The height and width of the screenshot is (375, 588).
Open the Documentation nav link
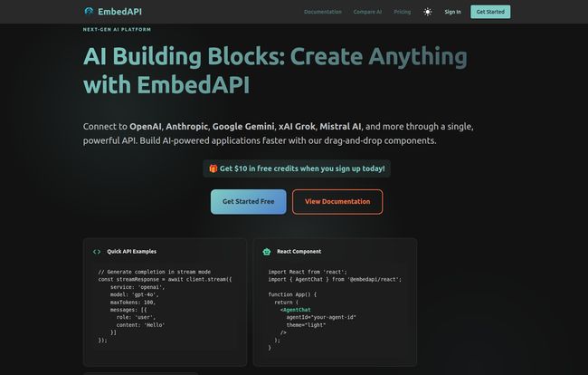[x=323, y=12]
